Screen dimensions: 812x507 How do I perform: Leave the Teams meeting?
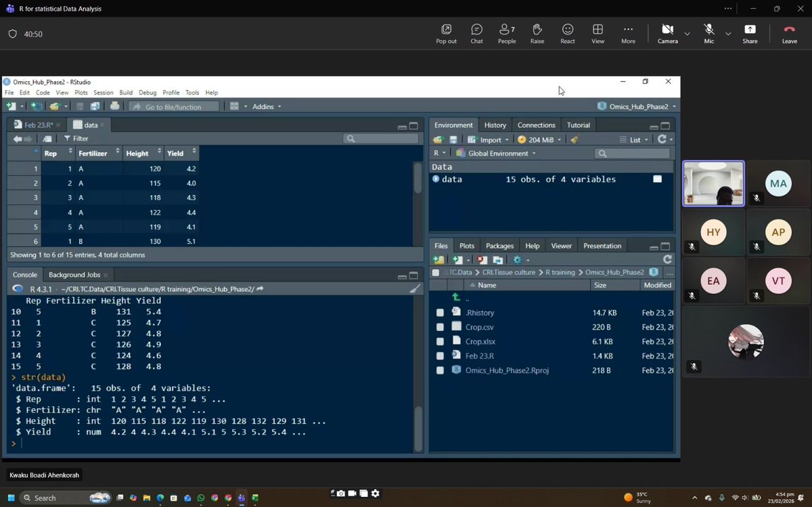(789, 34)
